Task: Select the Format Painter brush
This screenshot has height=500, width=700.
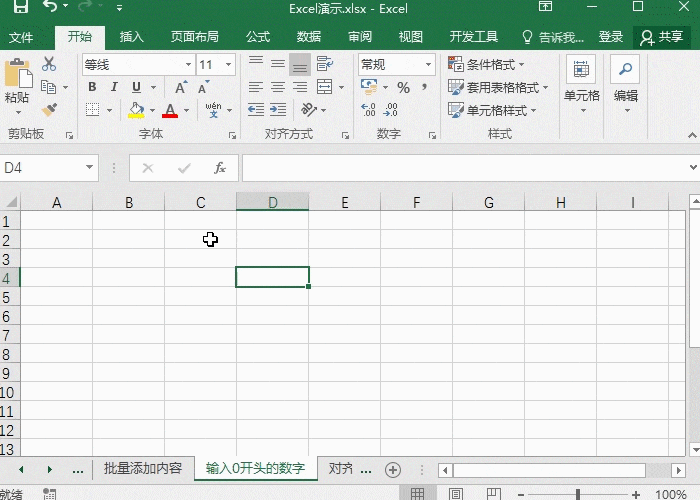Action: point(49,110)
